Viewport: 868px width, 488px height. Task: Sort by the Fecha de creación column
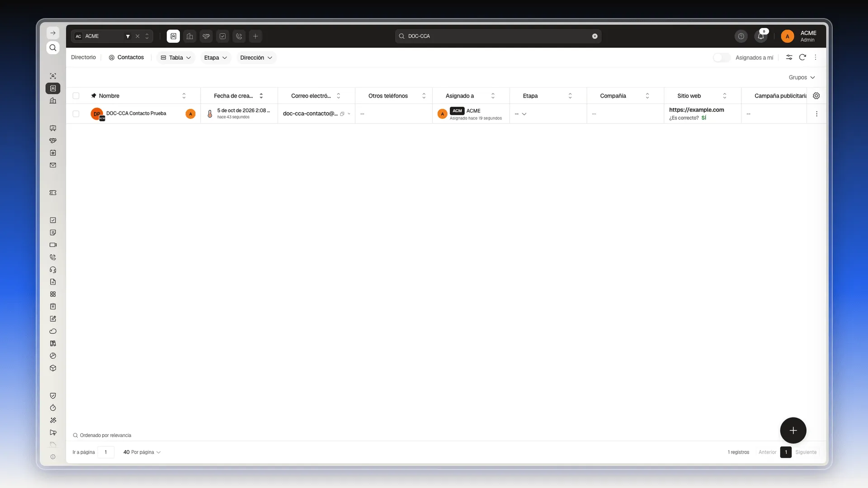point(261,96)
